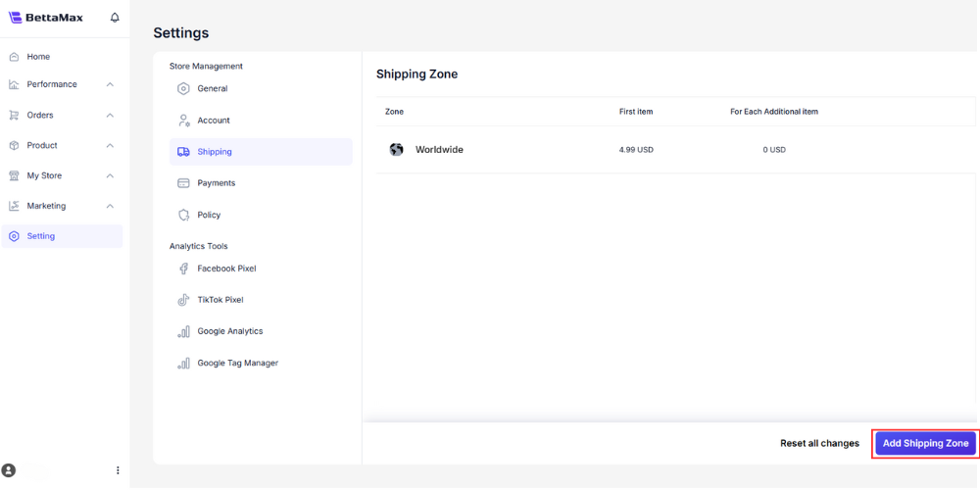The height and width of the screenshot is (490, 980).
Task: Click the Shipping truck icon
Action: (x=184, y=152)
